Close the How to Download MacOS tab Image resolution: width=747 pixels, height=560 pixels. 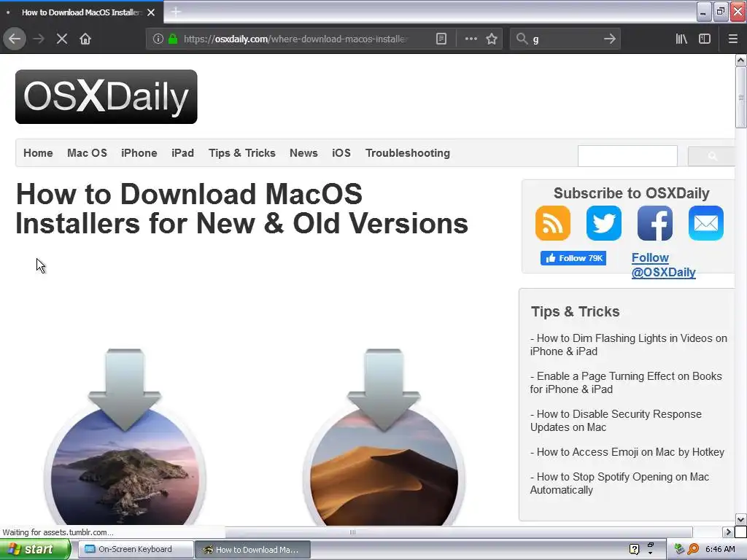[x=151, y=12]
